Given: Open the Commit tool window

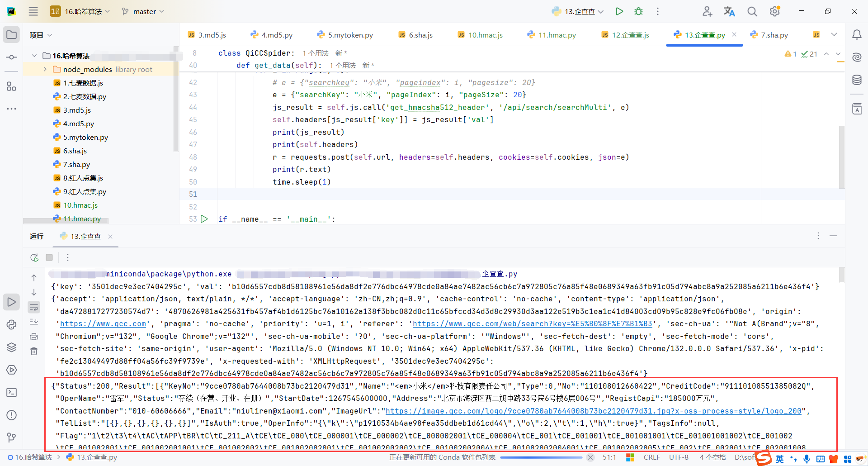Looking at the screenshot, I should point(12,57).
